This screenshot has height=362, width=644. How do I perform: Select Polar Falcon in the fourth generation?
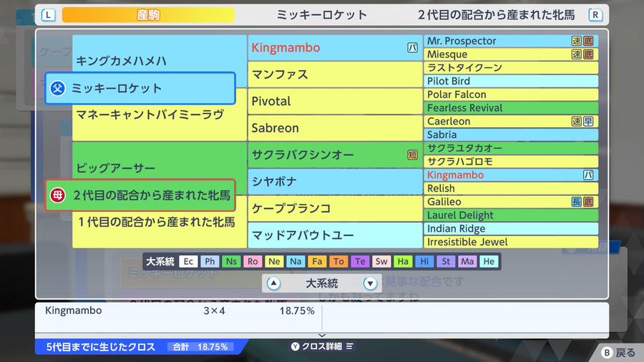[x=511, y=94]
